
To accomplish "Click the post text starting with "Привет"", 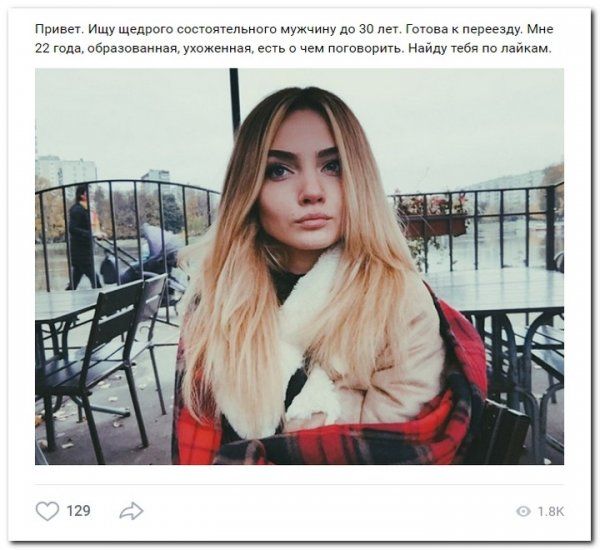I will [294, 39].
